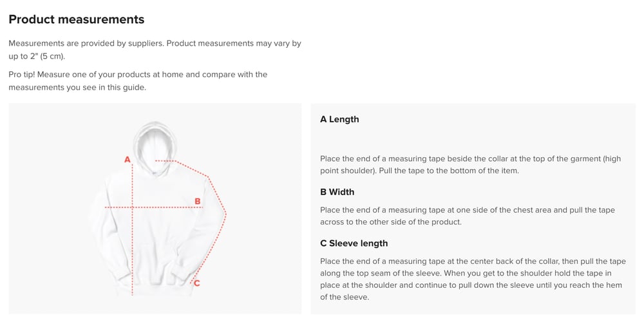Click the A Length measuring instructions paragraph
The image size is (644, 322).
coord(470,165)
